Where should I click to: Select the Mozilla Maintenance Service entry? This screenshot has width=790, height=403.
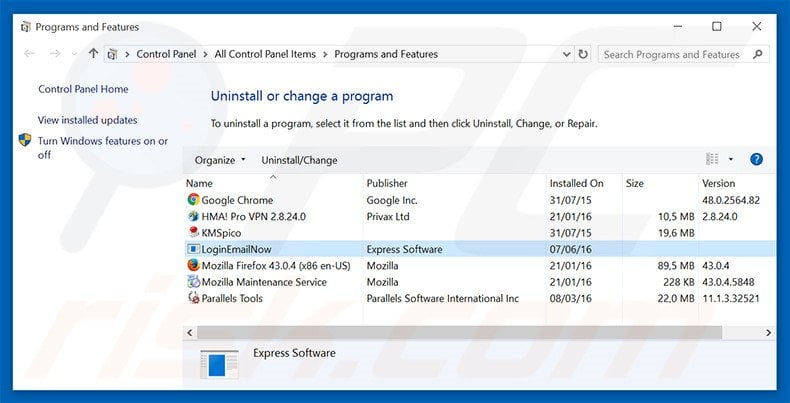pyautogui.click(x=264, y=282)
